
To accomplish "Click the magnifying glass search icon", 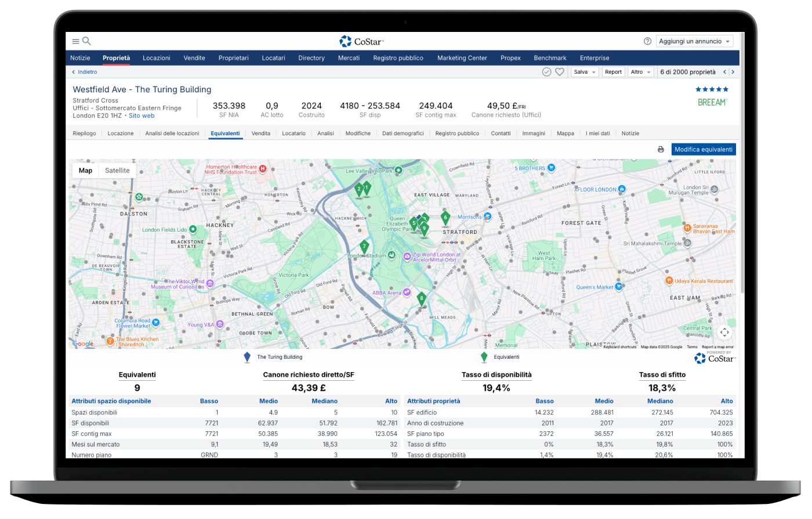I will point(86,41).
